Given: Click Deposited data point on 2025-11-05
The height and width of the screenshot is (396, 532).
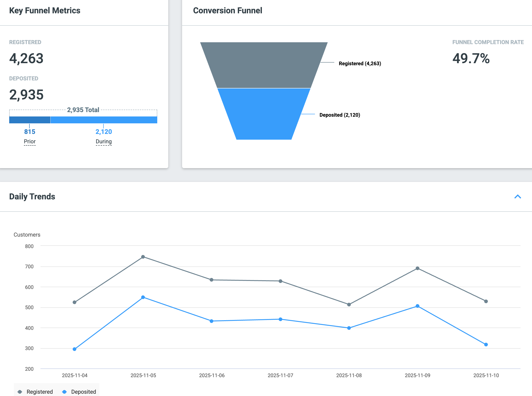Looking at the screenshot, I should click(x=143, y=297).
